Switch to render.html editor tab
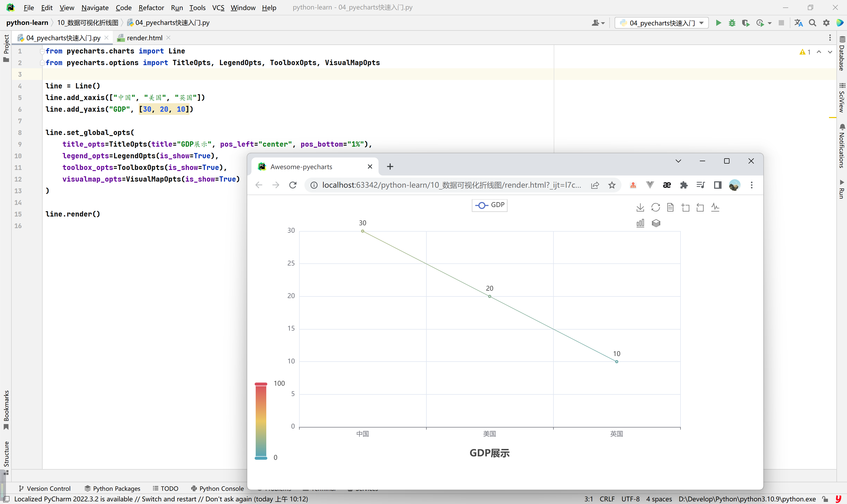This screenshot has width=847, height=504. coord(144,38)
